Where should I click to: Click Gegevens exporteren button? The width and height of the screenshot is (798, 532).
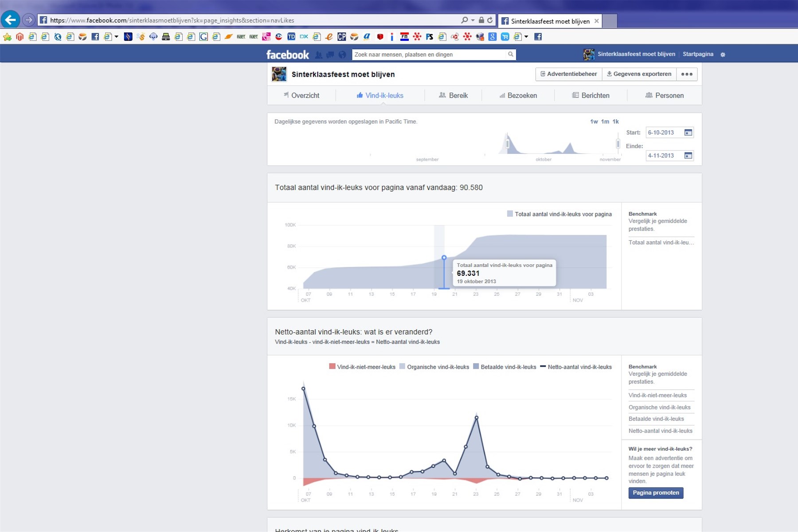[x=639, y=74]
